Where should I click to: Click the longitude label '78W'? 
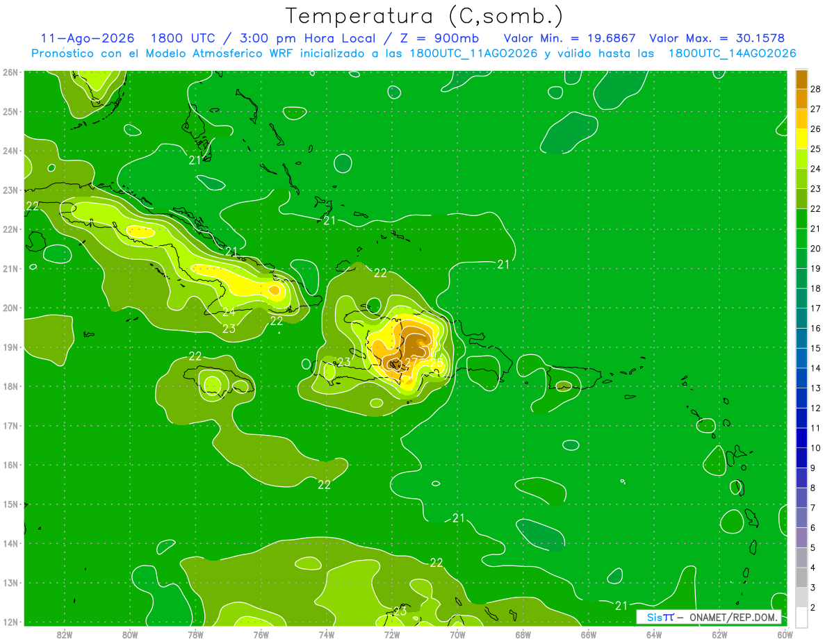195,634
